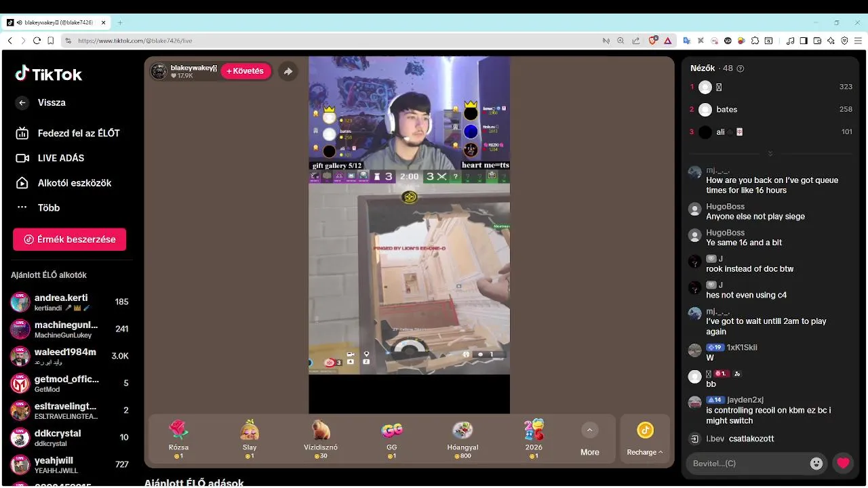The height and width of the screenshot is (488, 868).
Task: Open getmod_offic... live channel
Action: coord(69,384)
